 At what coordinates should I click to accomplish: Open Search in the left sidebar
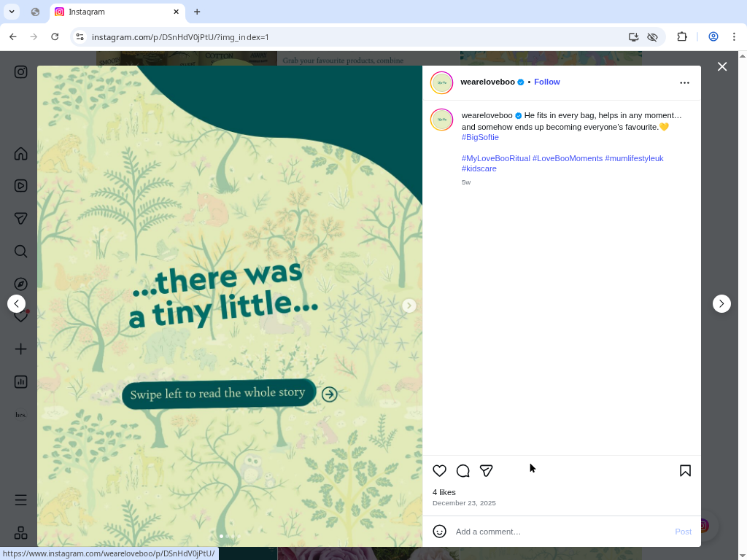click(x=21, y=252)
